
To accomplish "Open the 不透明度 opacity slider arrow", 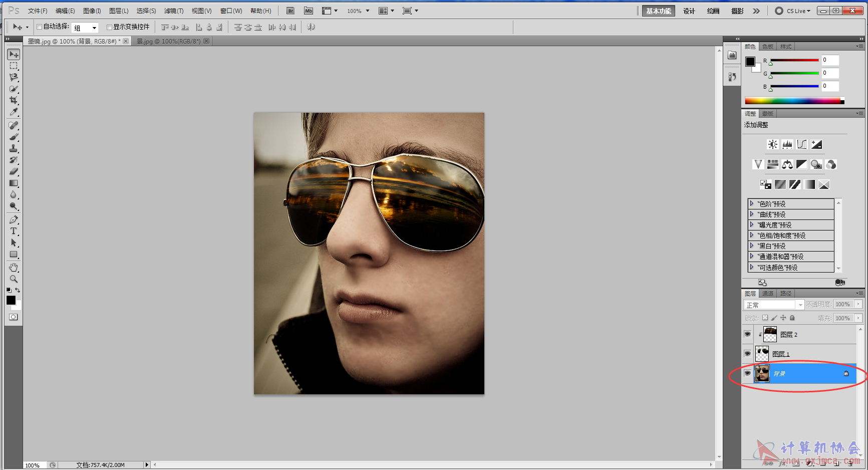I will pyautogui.click(x=858, y=304).
